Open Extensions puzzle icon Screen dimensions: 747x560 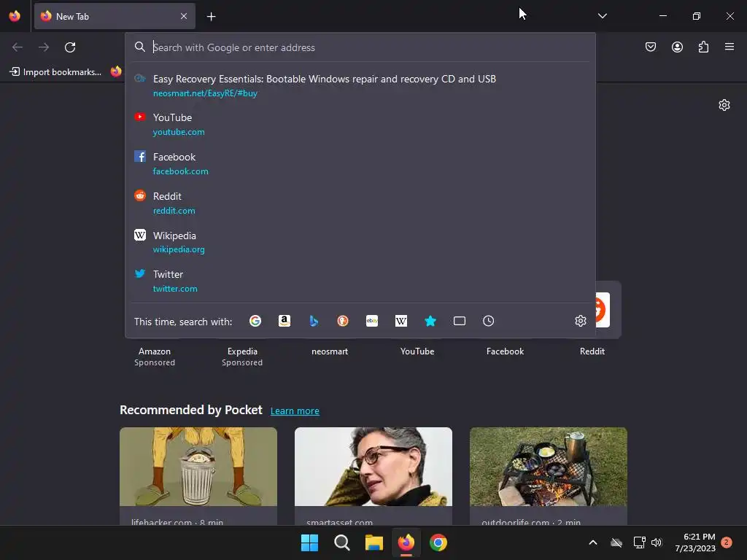coord(704,47)
